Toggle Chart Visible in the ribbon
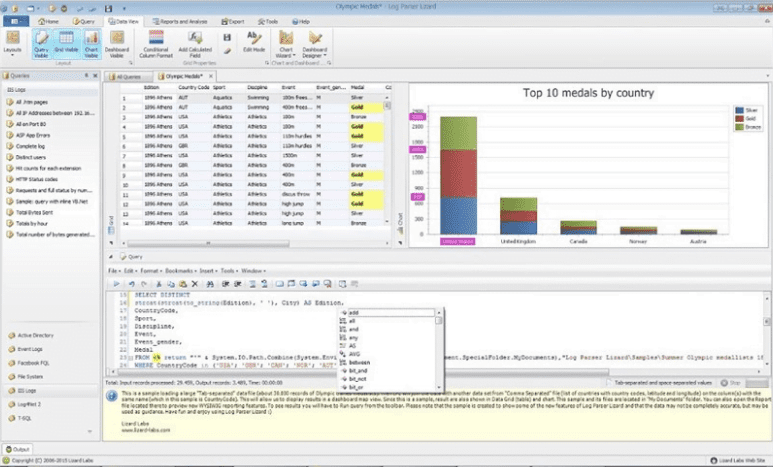 (x=91, y=44)
